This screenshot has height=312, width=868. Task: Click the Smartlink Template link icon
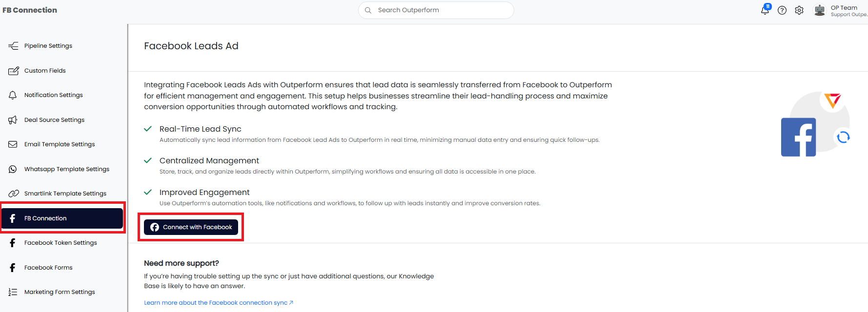point(13,194)
